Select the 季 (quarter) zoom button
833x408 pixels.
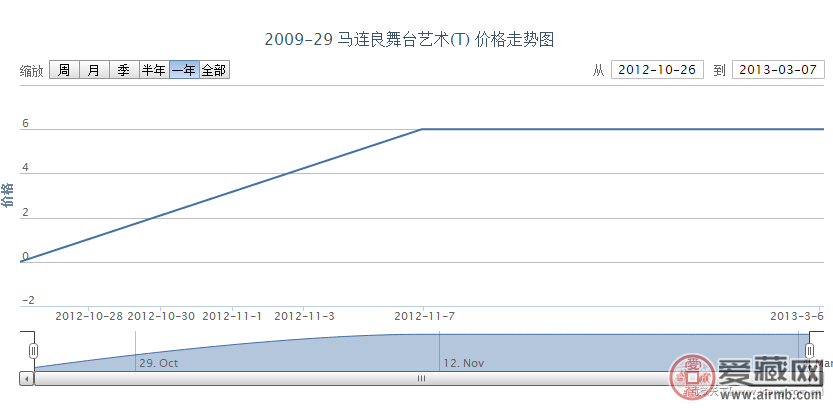[124, 70]
